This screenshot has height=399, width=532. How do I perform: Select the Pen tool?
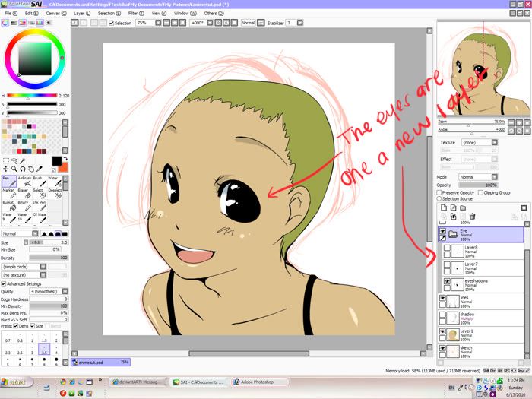(9, 182)
